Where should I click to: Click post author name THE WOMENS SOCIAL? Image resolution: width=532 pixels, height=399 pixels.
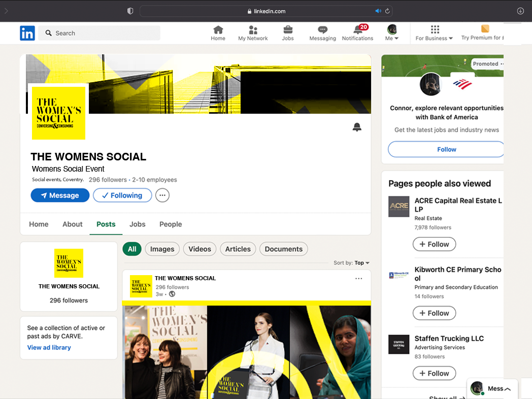[185, 278]
